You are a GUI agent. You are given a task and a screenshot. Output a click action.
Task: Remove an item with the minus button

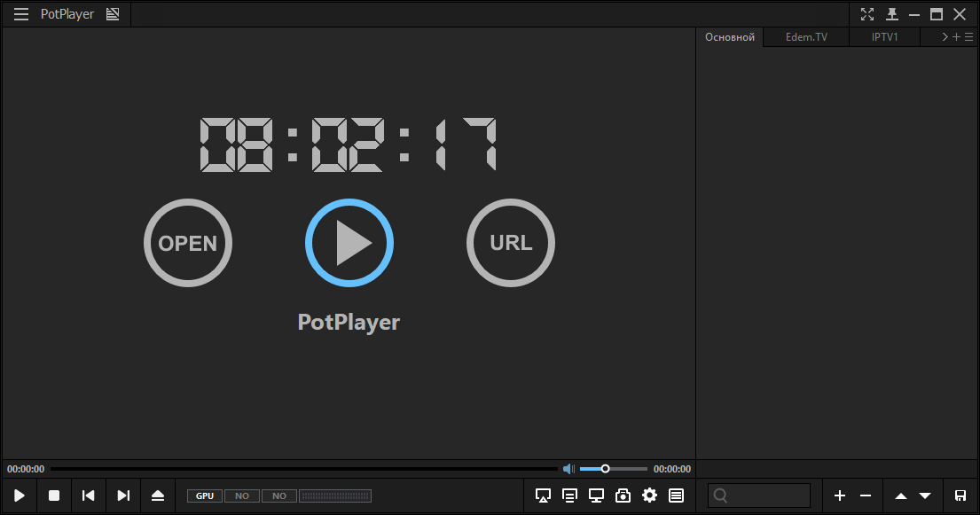click(x=866, y=495)
